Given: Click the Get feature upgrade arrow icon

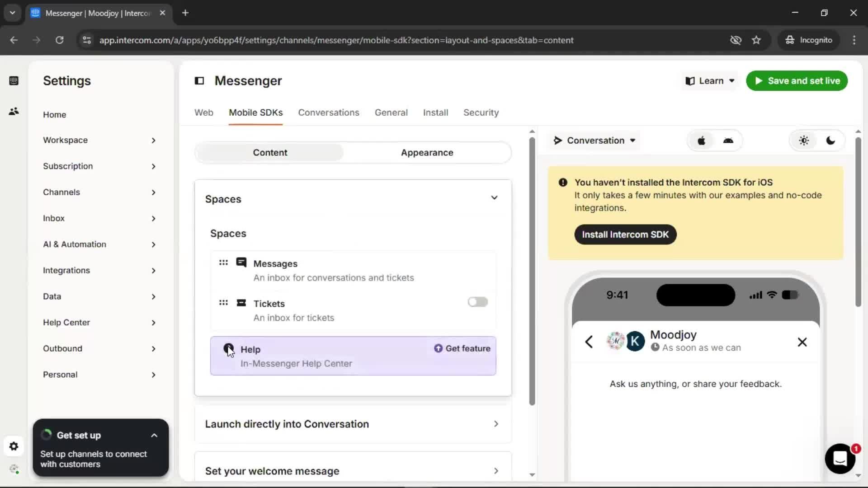Looking at the screenshot, I should 438,348.
